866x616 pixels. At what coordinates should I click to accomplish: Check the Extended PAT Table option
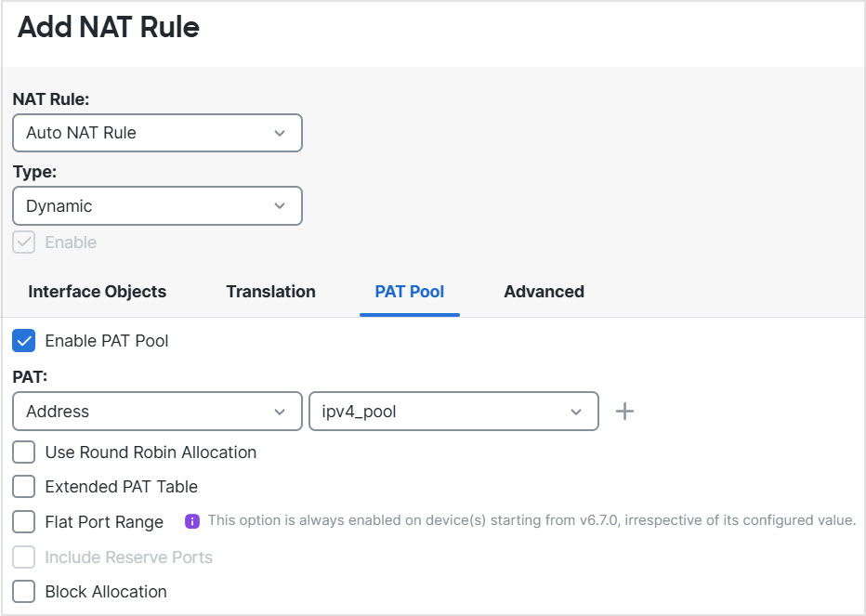coord(24,487)
